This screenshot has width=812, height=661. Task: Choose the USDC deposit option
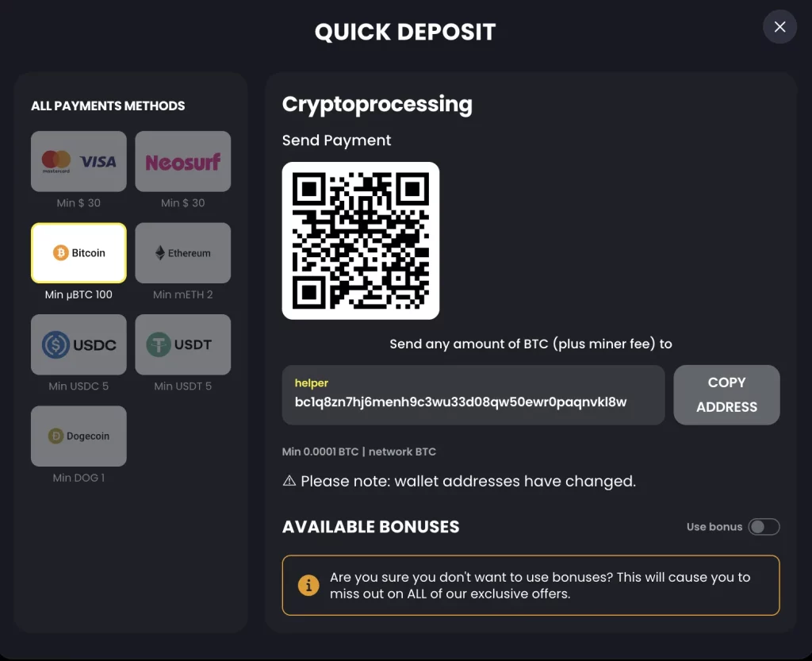pyautogui.click(x=79, y=344)
